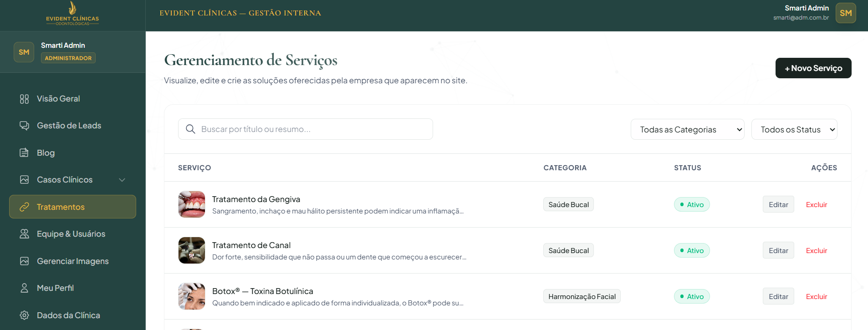Click the Blog document icon
The height and width of the screenshot is (330, 868).
[x=25, y=152]
